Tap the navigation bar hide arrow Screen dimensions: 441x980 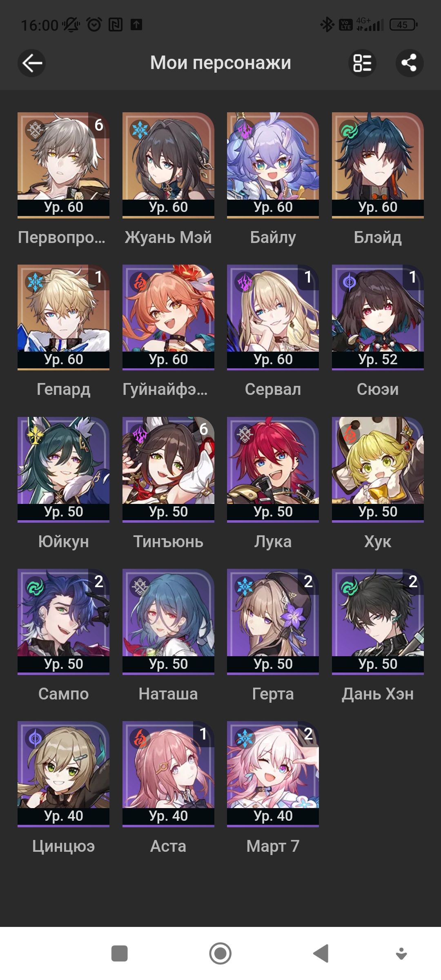point(402,953)
